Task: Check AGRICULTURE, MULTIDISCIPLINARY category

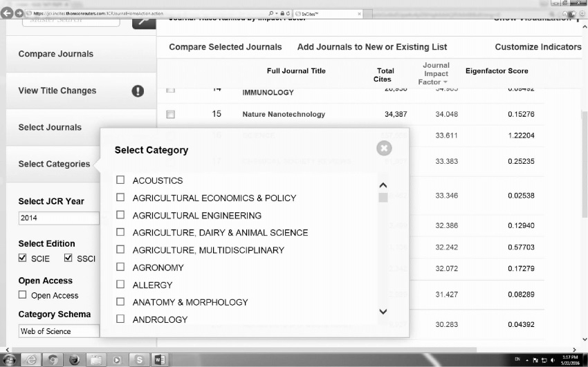Action: click(x=120, y=249)
